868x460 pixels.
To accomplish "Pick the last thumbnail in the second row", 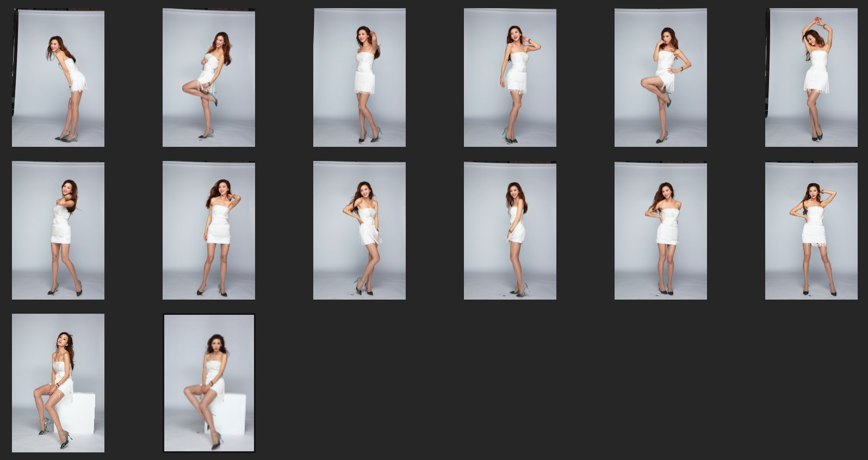I will tap(811, 231).
